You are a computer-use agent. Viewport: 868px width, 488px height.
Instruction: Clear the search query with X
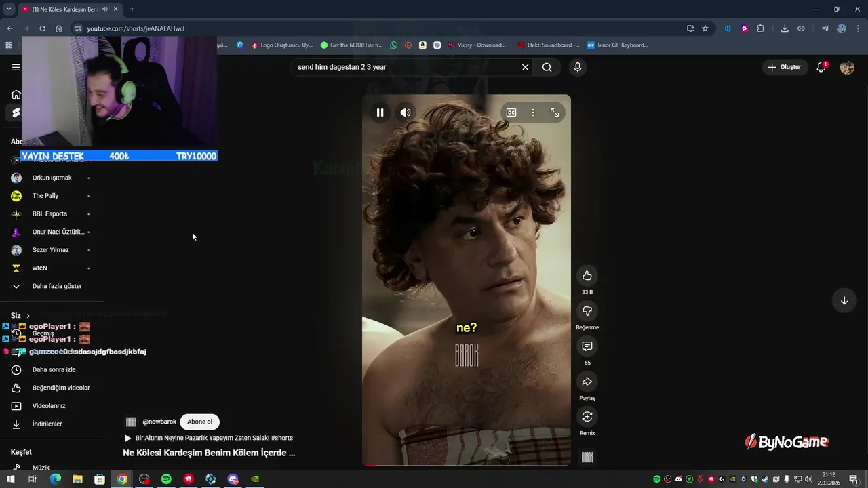click(x=525, y=67)
